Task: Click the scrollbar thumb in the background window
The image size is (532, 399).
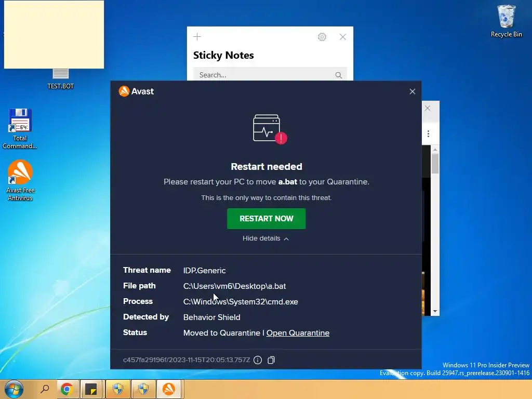Action: click(x=435, y=164)
